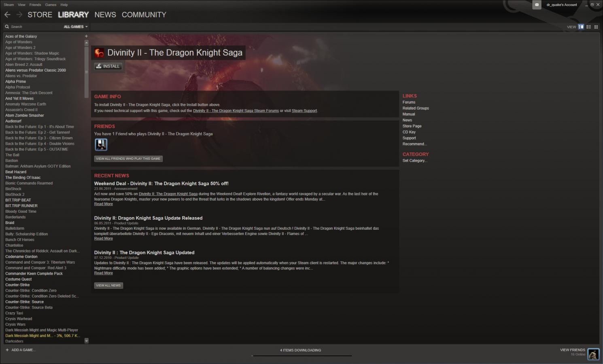Image resolution: width=603 pixels, height=364 pixels.
Task: Click the View Friends label
Action: [573, 350]
